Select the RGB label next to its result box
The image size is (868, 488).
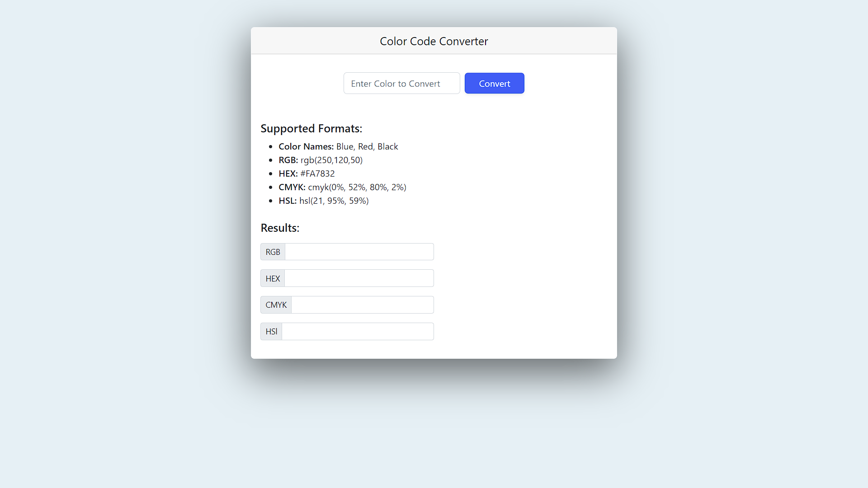[x=273, y=252]
